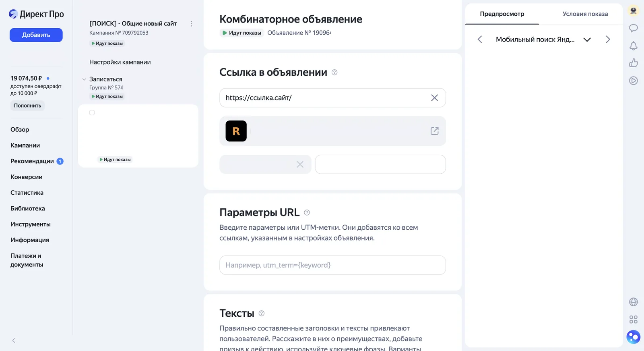The width and height of the screenshot is (644, 351).
Task: Click the Кампания № 709792053 text
Action: (x=119, y=33)
